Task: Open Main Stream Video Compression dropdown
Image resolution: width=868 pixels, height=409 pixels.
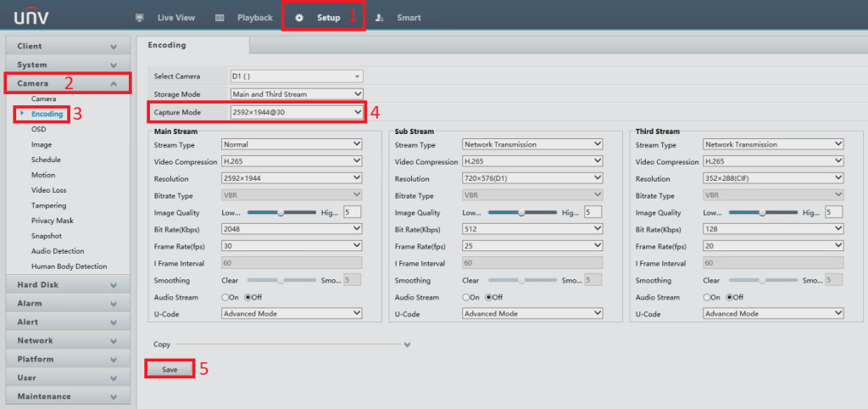Action: click(291, 161)
